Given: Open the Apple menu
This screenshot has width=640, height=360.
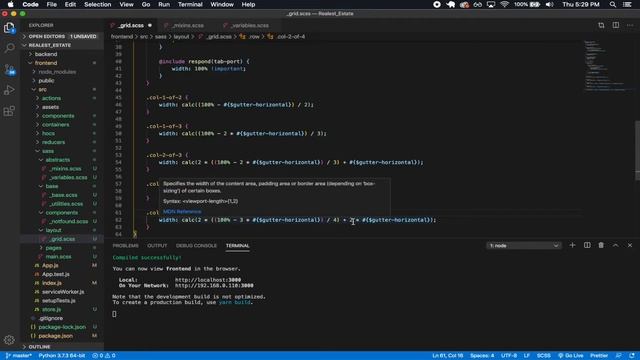Looking at the screenshot, I should [x=10, y=4].
